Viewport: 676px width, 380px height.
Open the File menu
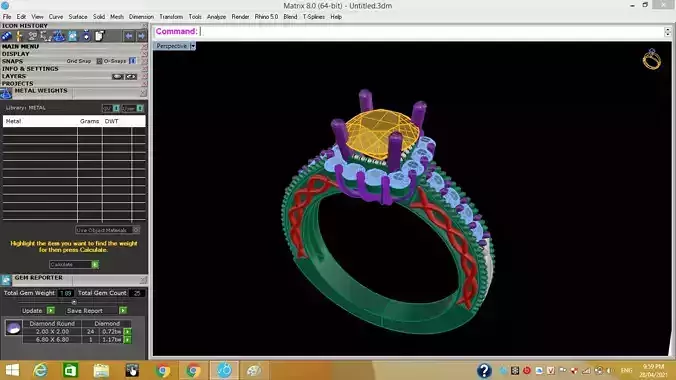(7, 17)
